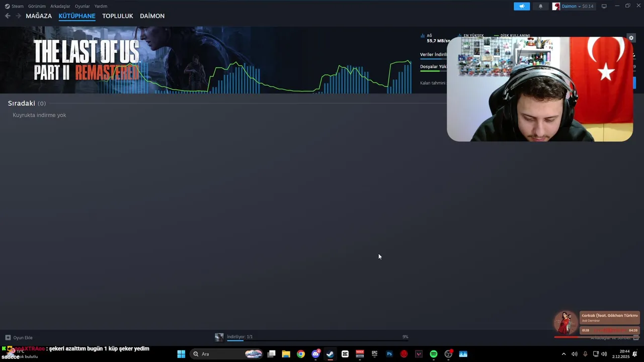The image size is (644, 362).
Task: Click the $0.14 wallet balance
Action: tap(588, 6)
